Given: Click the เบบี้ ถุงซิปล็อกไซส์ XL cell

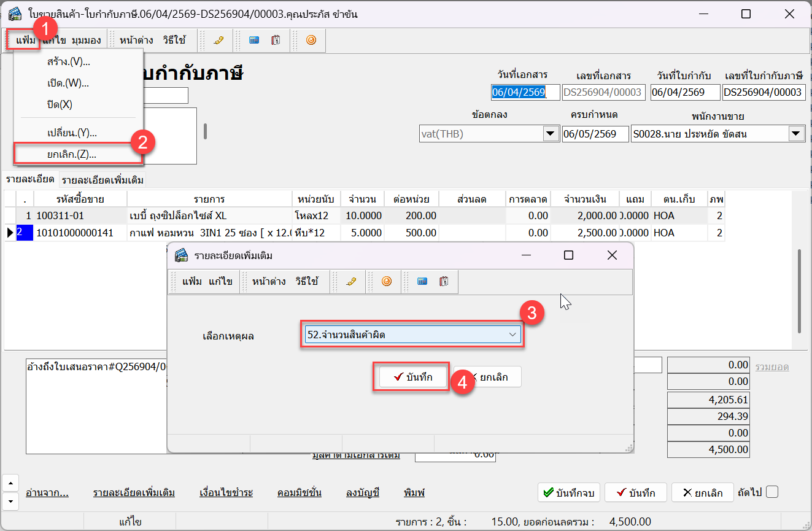Looking at the screenshot, I should [x=209, y=215].
